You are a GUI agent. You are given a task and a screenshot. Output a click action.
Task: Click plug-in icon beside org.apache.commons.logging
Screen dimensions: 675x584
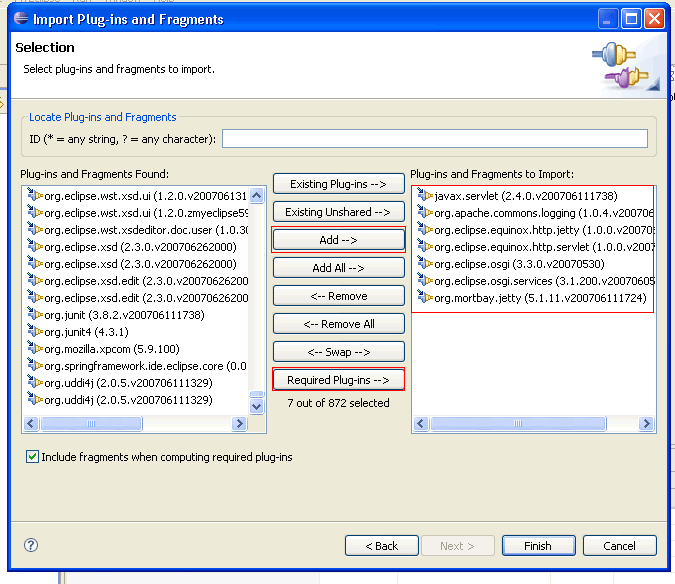pos(424,213)
